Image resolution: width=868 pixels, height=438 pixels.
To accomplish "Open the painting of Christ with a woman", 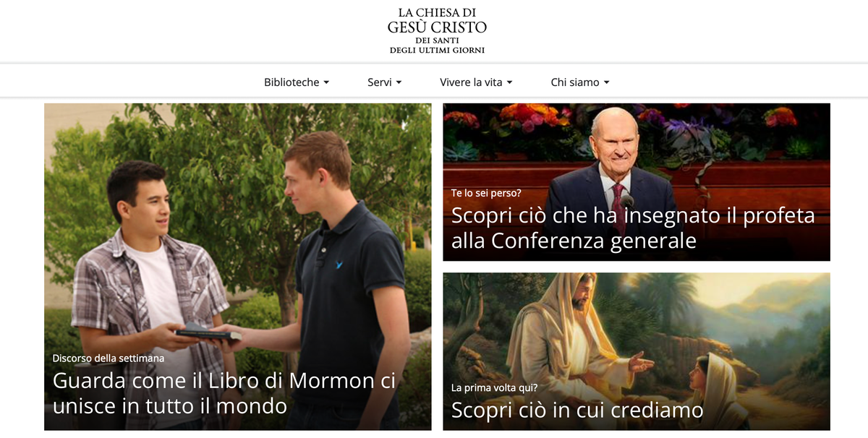I will pyautogui.click(x=637, y=351).
